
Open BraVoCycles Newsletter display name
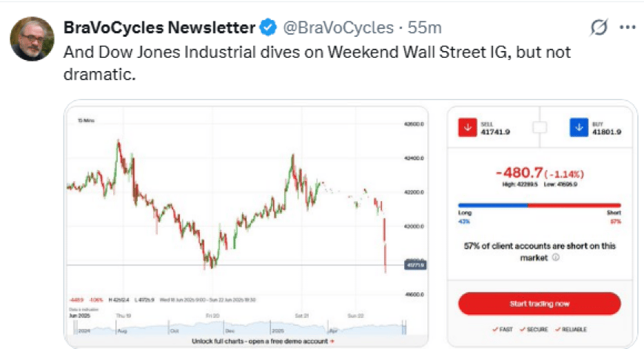(x=159, y=28)
